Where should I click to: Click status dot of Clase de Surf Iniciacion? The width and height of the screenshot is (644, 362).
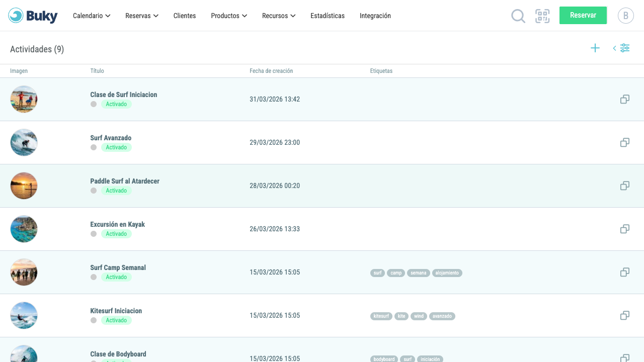(x=94, y=104)
